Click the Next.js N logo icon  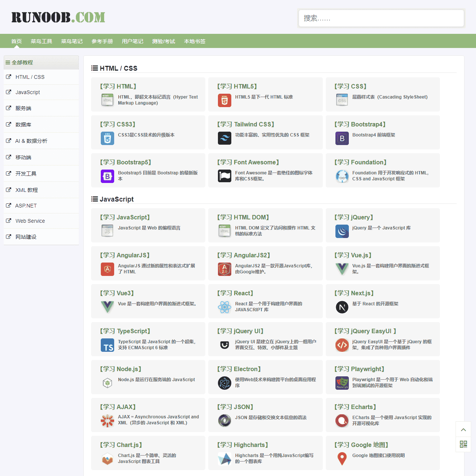[x=342, y=307]
